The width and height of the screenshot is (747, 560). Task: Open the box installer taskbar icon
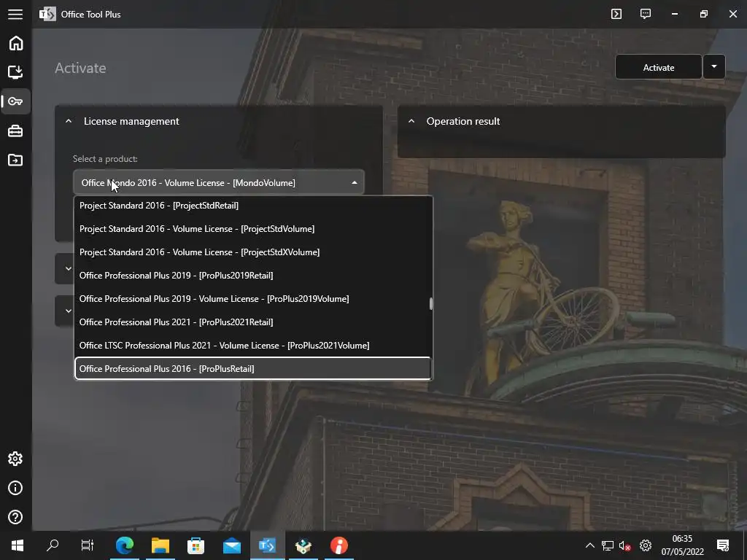point(303,545)
